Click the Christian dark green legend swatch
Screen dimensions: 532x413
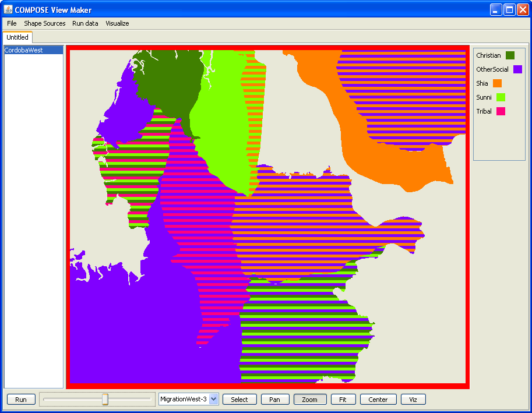(510, 55)
